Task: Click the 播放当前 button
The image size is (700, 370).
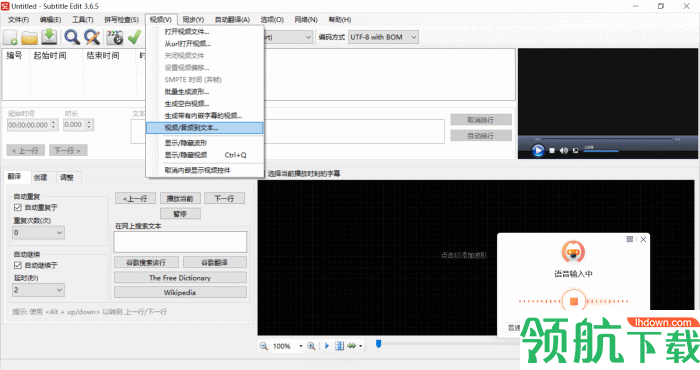Action: coord(180,199)
